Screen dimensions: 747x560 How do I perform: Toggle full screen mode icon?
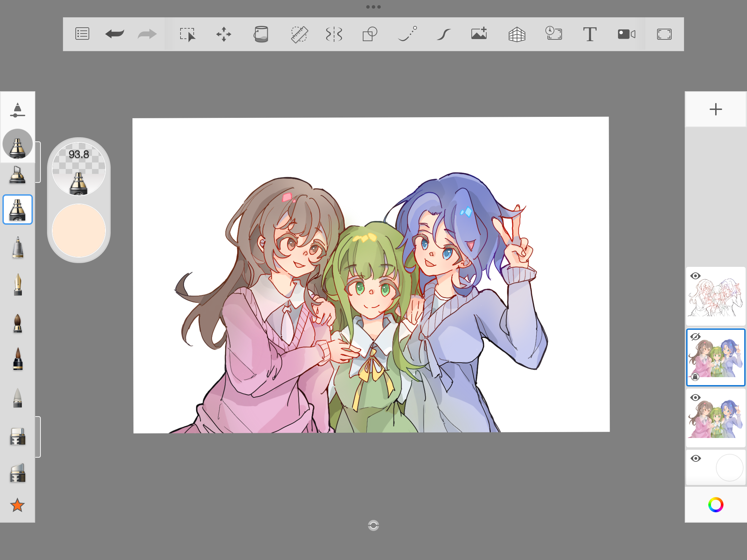[x=664, y=34]
